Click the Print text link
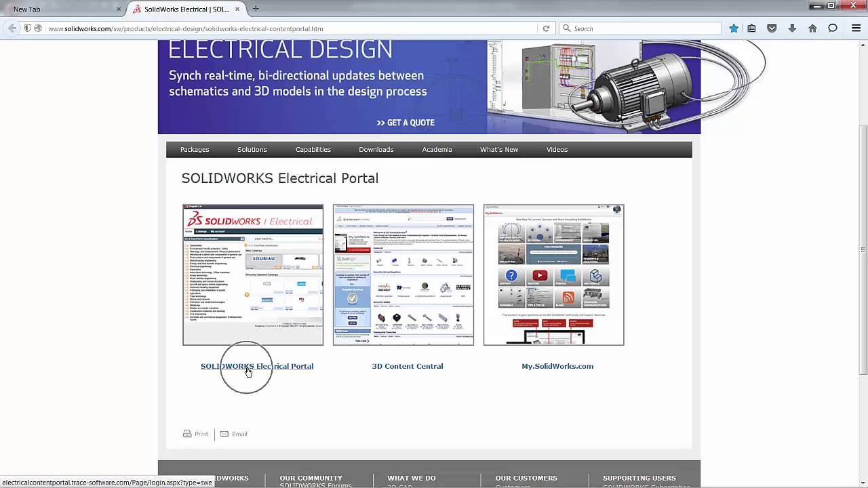The height and width of the screenshot is (488, 868). [x=201, y=434]
